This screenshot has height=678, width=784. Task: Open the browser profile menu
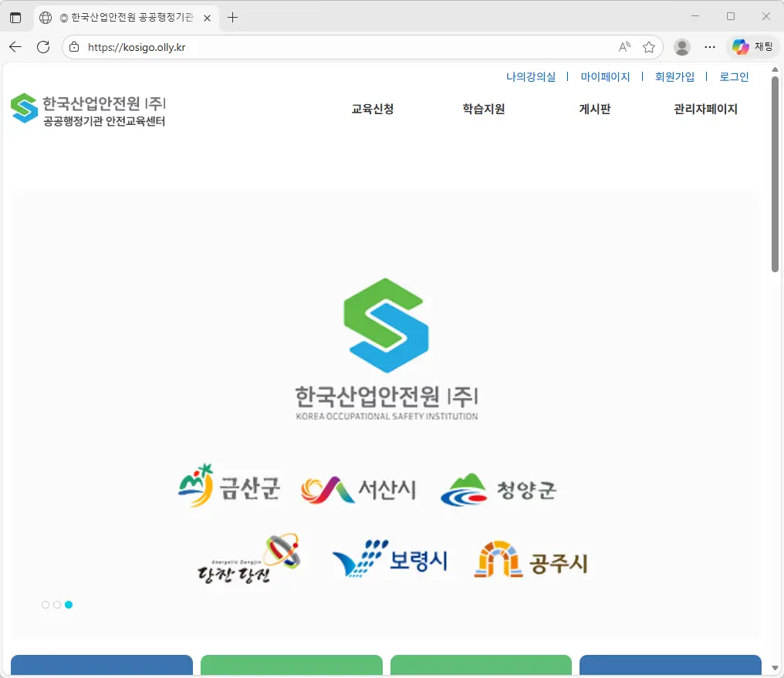point(681,46)
